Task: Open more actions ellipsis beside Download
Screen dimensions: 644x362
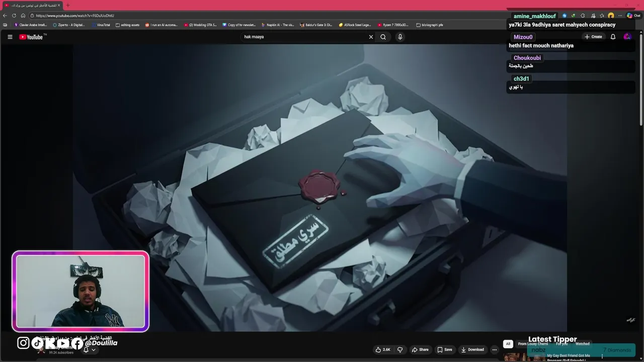Action: (x=495, y=349)
